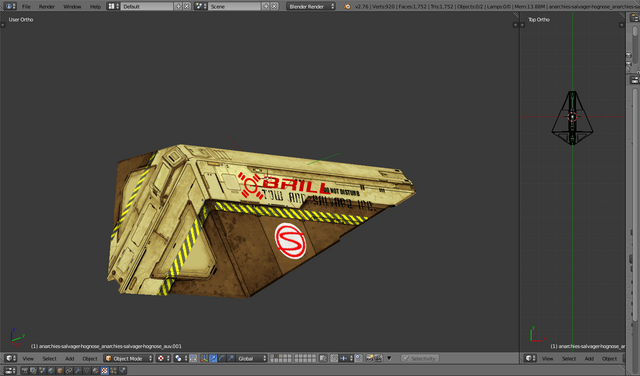Open the Help menu
Image resolution: width=640 pixels, height=376 pixels.
tap(95, 7)
